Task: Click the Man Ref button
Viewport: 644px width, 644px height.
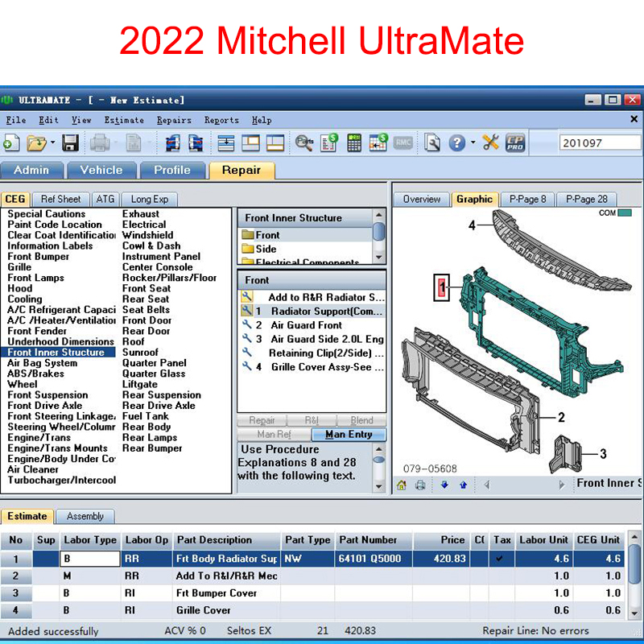Action: (274, 434)
